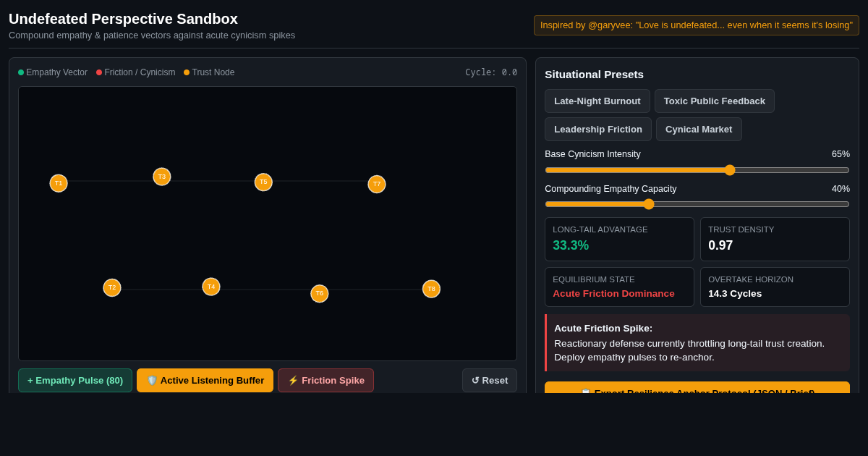Apply the Late-Night Burnout preset
868x456 pixels.
pyautogui.click(x=597, y=101)
